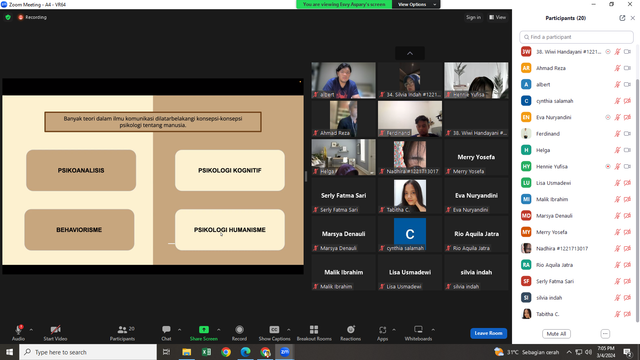Image resolution: width=640 pixels, height=360 pixels.
Task: Open Windows Start menu
Action: [x=9, y=352]
